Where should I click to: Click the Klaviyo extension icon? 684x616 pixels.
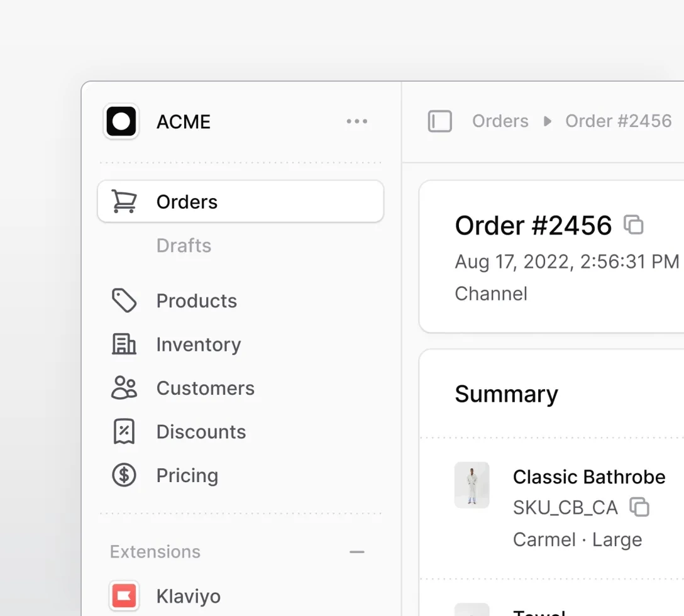pyautogui.click(x=124, y=595)
